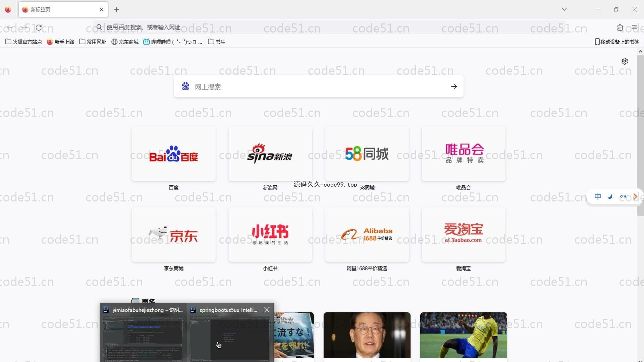Click the 网上搜索 Baidu search box
This screenshot has width=644, height=362.
coord(319,87)
